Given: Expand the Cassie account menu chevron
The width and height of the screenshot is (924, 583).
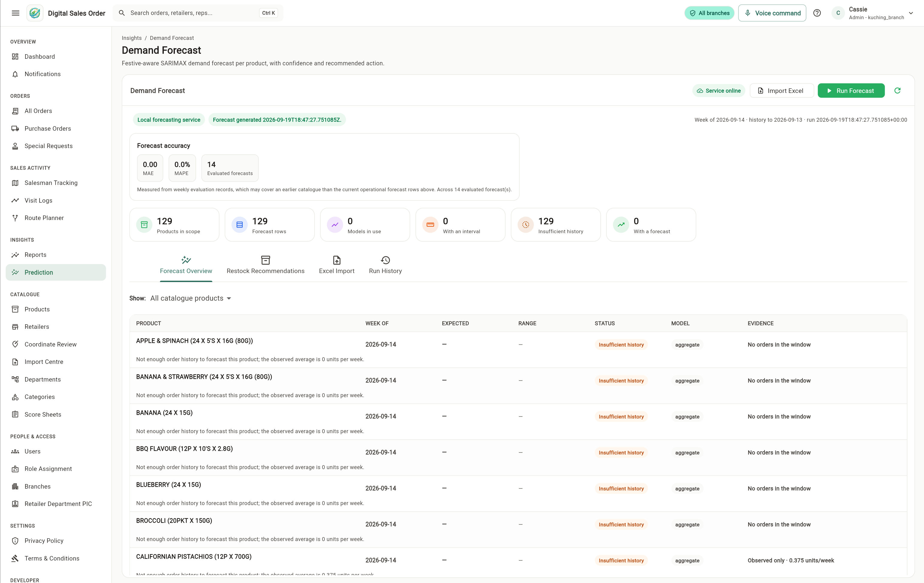Looking at the screenshot, I should click(911, 13).
